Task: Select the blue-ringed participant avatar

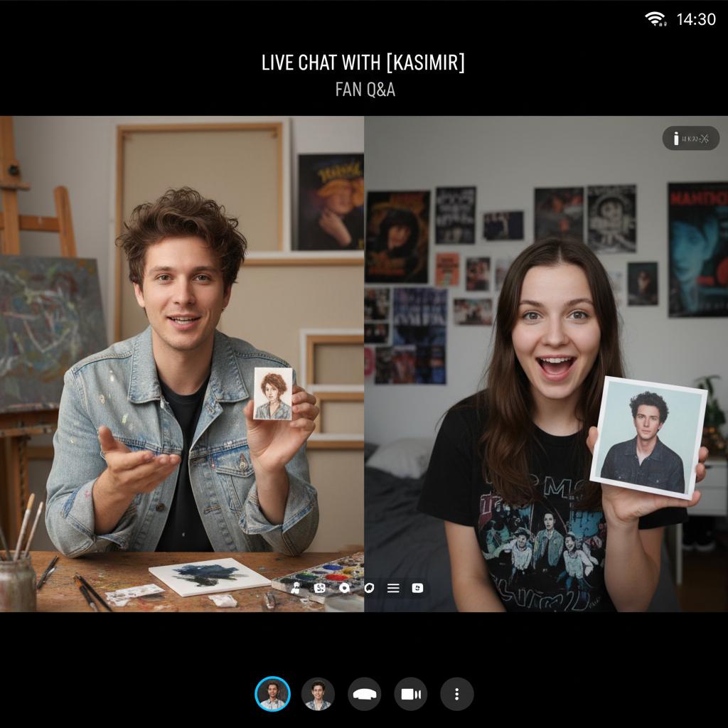Action: tap(272, 695)
